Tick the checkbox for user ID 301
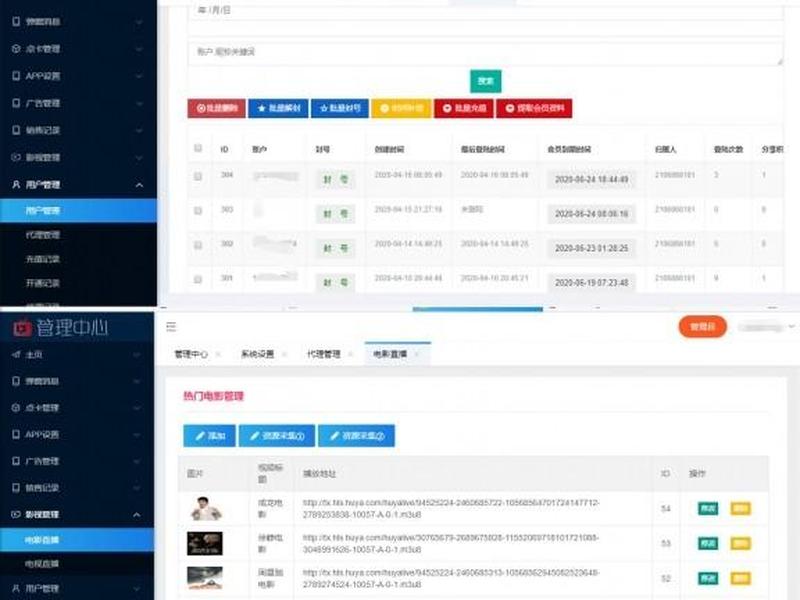Viewport: 800px width, 600px height. click(x=198, y=280)
